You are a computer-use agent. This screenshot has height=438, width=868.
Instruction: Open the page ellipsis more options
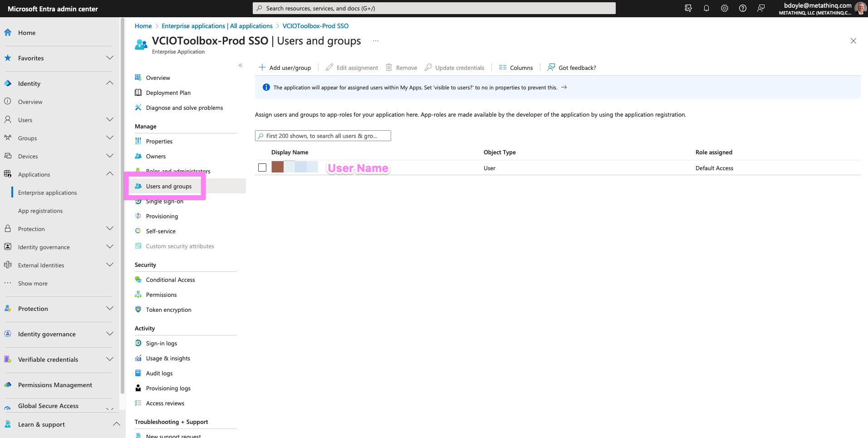pyautogui.click(x=376, y=41)
